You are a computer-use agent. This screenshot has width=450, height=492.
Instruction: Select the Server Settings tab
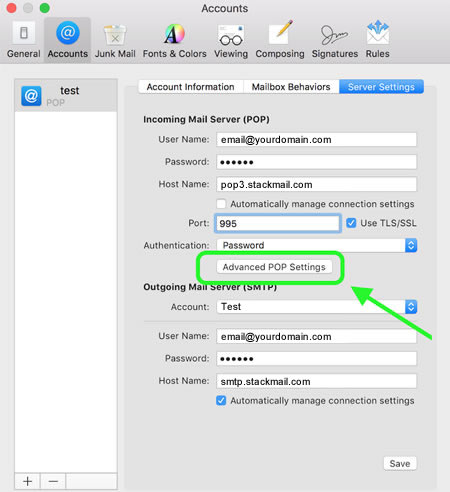pos(381,87)
